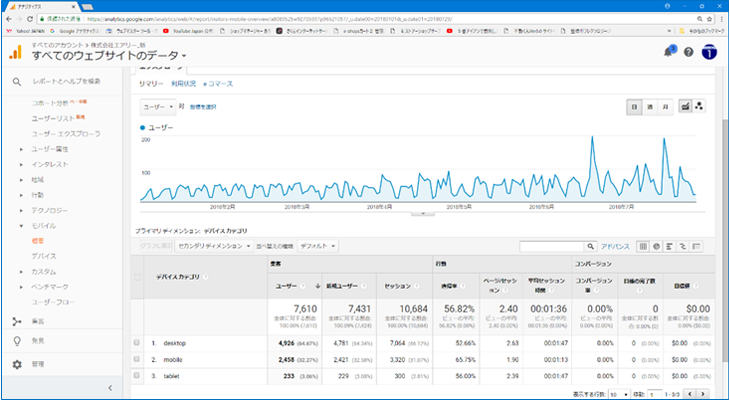Switch to the eコマース tab
The height and width of the screenshot is (400, 730).
coord(218,84)
